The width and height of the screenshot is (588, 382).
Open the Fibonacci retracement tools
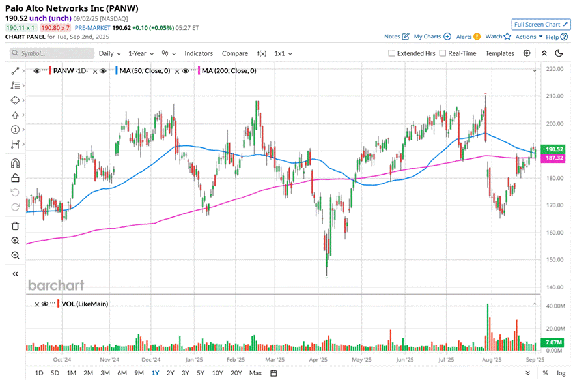tap(15, 85)
